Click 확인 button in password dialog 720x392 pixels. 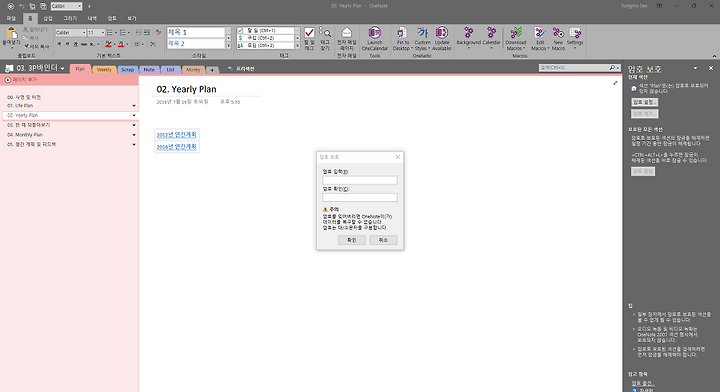(x=352, y=240)
